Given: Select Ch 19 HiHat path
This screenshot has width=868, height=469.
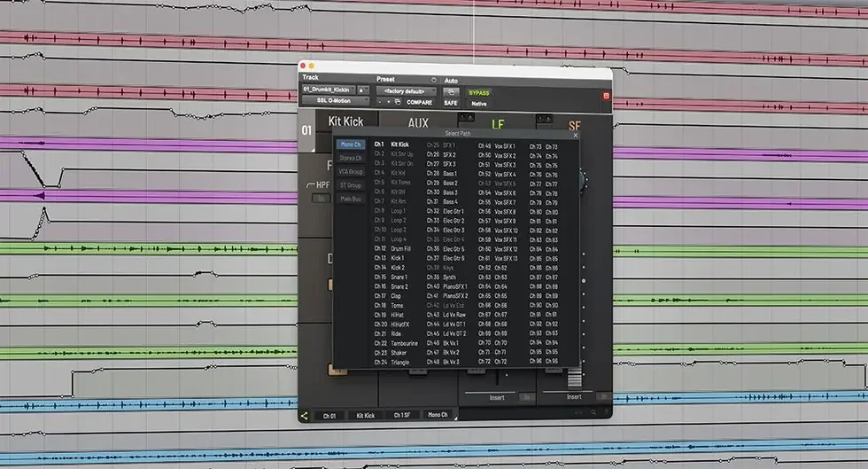Looking at the screenshot, I should click(389, 315).
